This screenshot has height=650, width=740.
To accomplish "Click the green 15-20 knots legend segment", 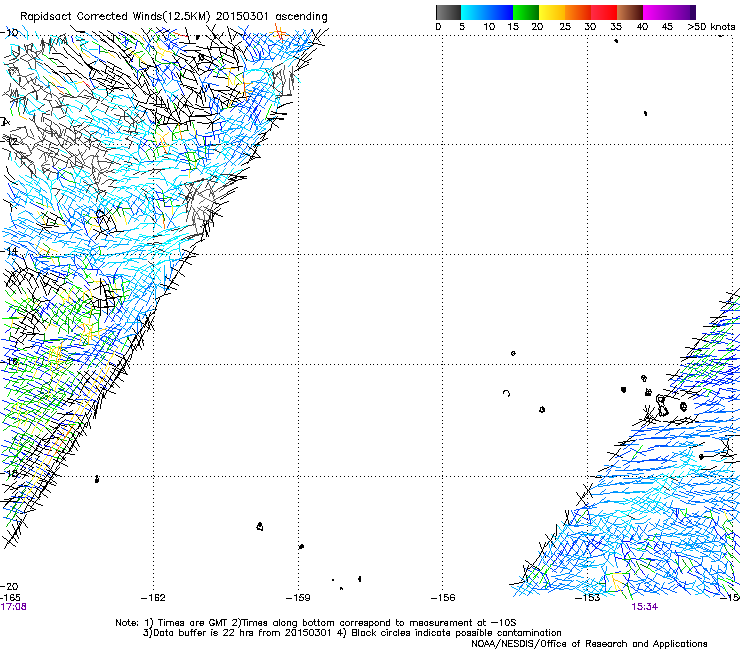I will pos(526,12).
